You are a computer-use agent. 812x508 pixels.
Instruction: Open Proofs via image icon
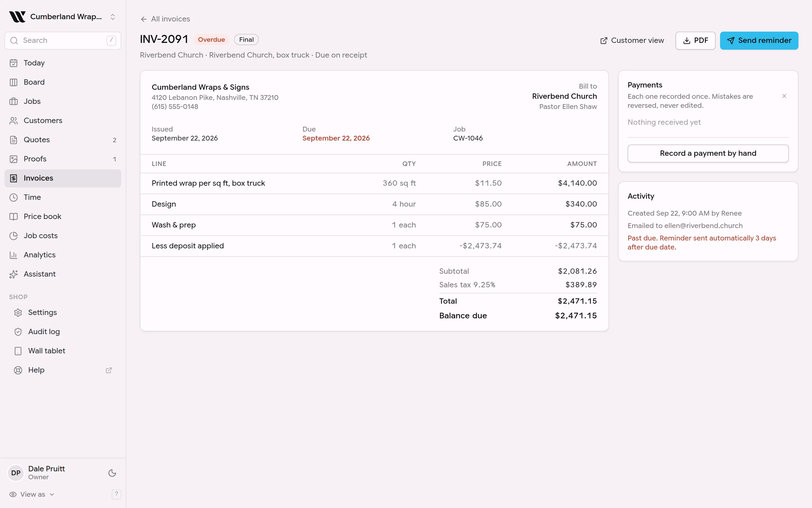(14, 159)
